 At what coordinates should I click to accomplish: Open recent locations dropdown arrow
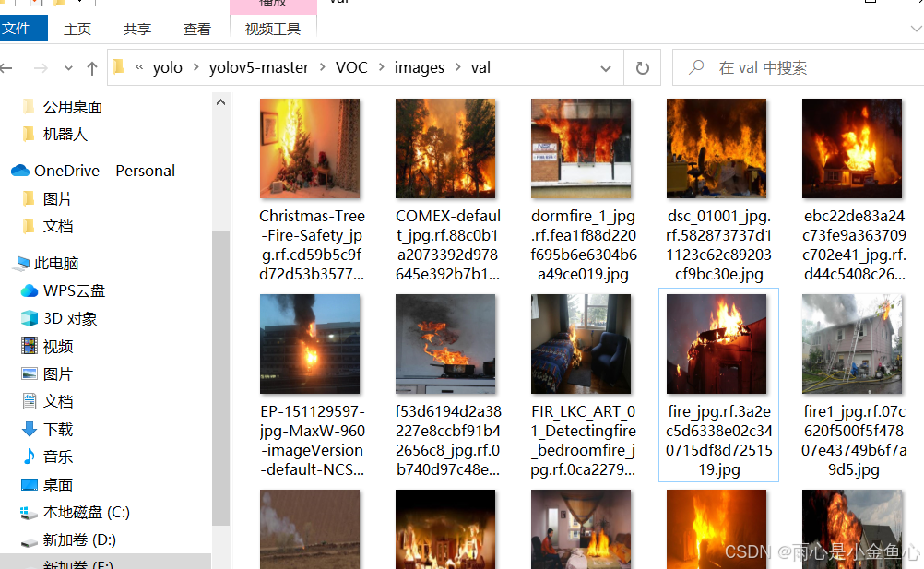69,68
